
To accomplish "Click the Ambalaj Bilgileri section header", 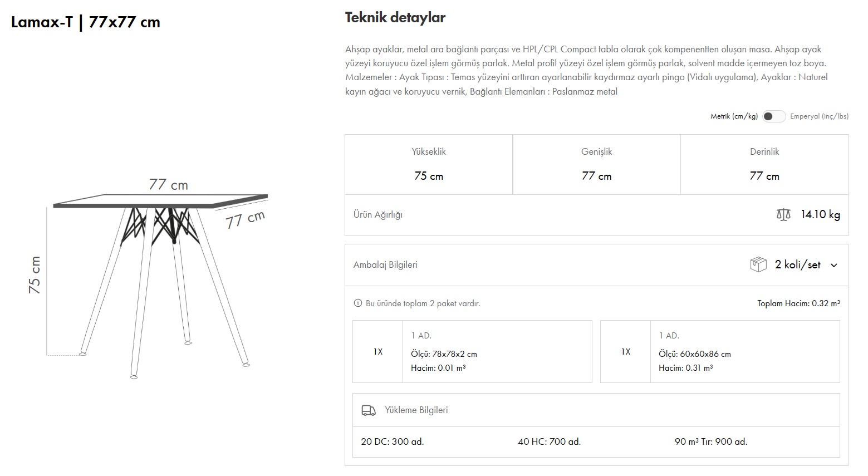I will tap(385, 265).
